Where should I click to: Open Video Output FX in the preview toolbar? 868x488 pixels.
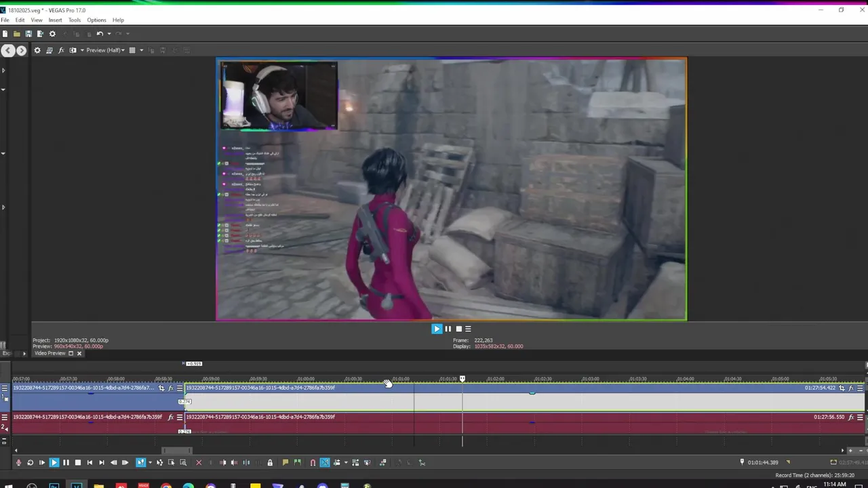pyautogui.click(x=61, y=50)
